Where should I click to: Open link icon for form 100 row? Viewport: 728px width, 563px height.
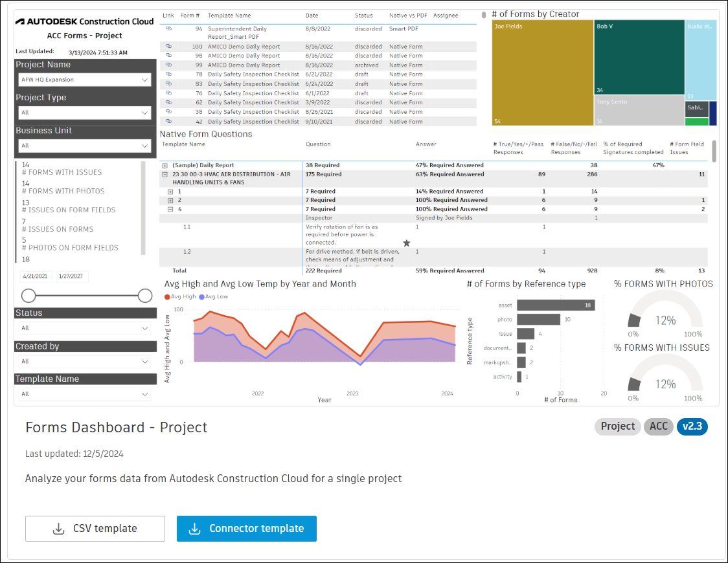click(x=168, y=47)
